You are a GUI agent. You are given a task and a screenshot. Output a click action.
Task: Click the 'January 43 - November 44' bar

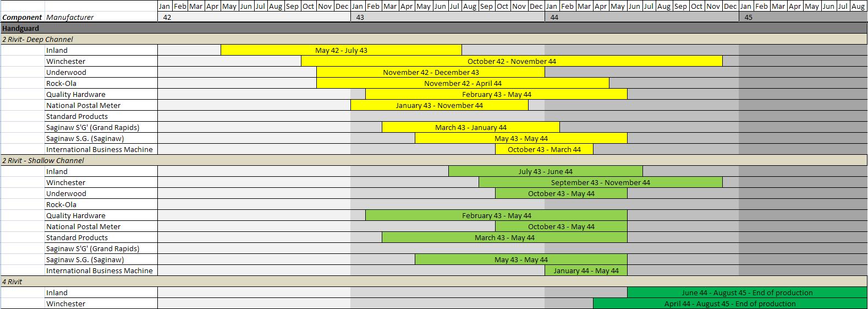(x=440, y=105)
